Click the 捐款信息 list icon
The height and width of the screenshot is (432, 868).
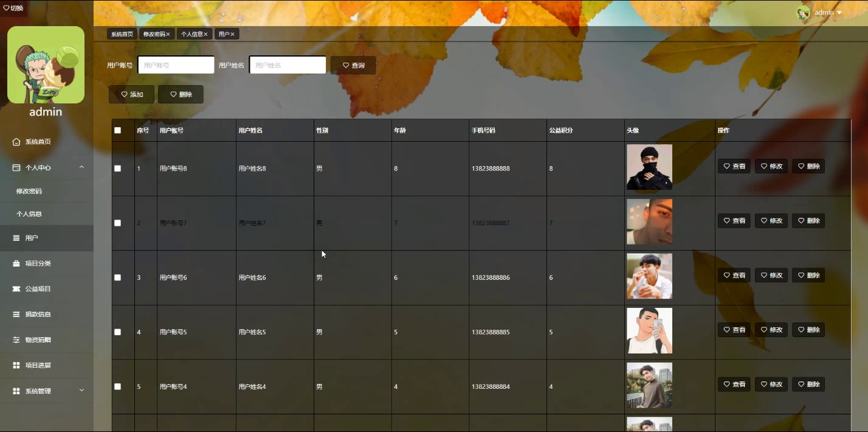coord(16,315)
